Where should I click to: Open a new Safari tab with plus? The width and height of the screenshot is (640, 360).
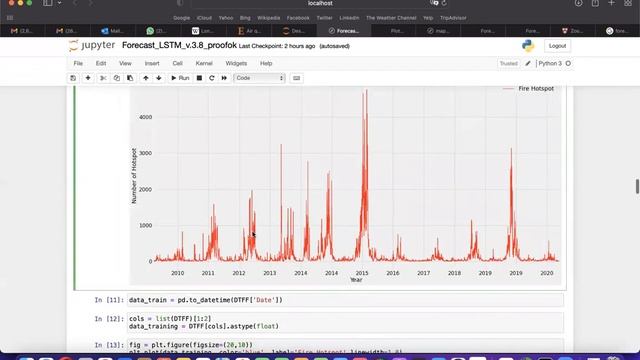(x=611, y=3)
